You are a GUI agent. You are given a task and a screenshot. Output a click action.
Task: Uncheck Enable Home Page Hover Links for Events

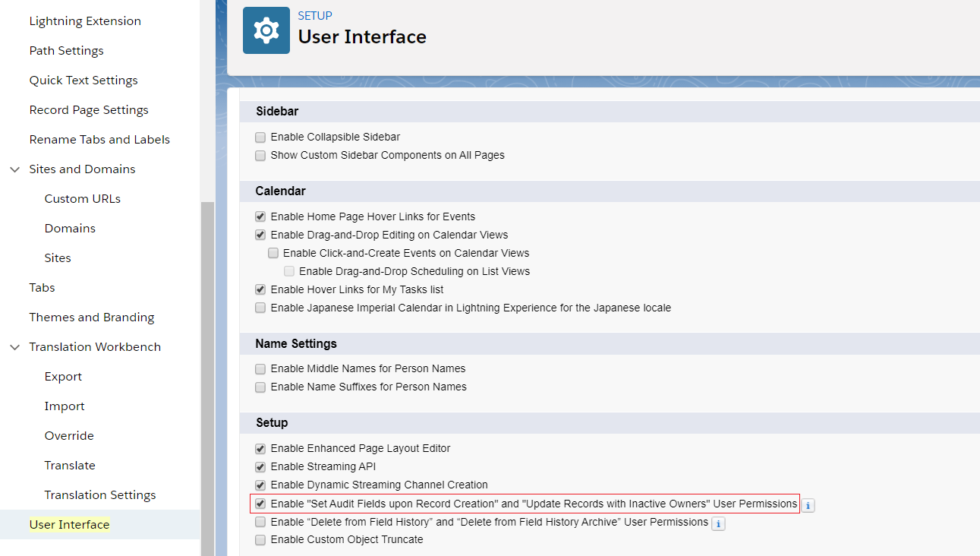(x=260, y=216)
